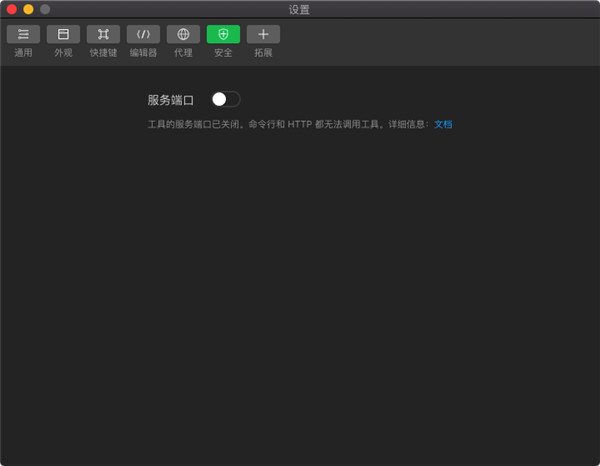Click the 编辑器 text label
Screen dimensions: 600x466
click(143, 52)
